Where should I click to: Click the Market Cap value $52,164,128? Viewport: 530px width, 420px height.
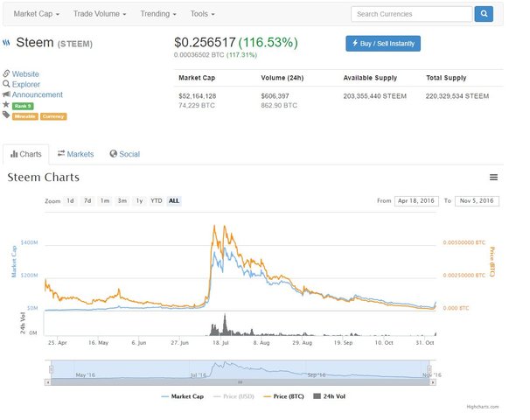point(198,96)
